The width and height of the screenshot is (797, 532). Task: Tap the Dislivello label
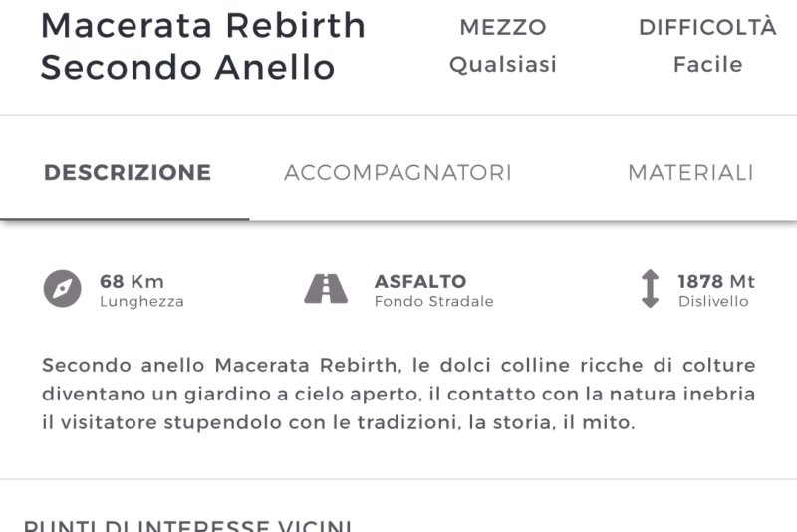pyautogui.click(x=713, y=301)
